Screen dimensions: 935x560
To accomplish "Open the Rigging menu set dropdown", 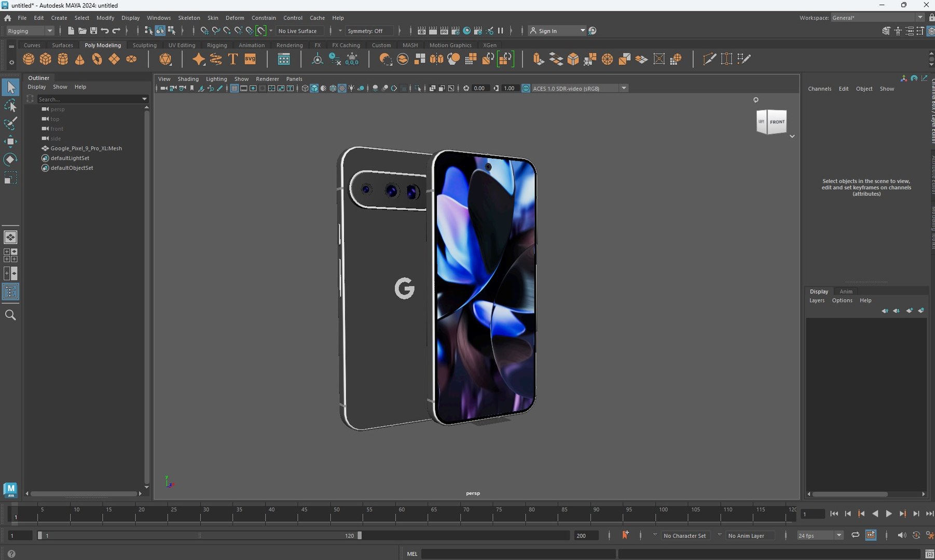I will (30, 31).
